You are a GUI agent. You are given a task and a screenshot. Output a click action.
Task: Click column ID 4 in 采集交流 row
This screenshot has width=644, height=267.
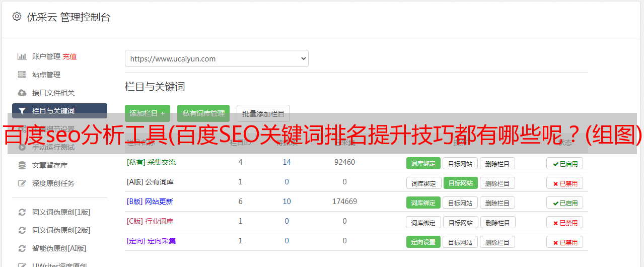240,162
